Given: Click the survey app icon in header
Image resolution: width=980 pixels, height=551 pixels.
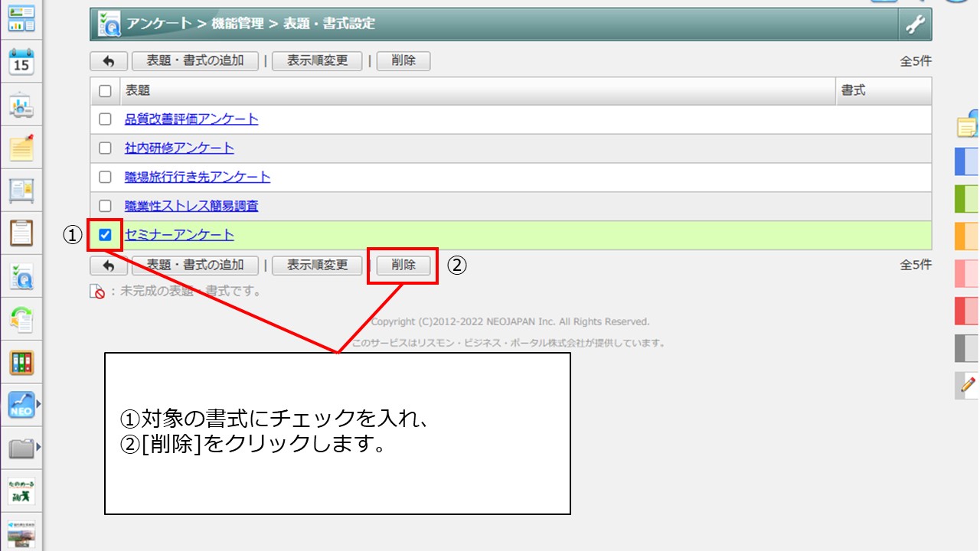Looking at the screenshot, I should (109, 24).
